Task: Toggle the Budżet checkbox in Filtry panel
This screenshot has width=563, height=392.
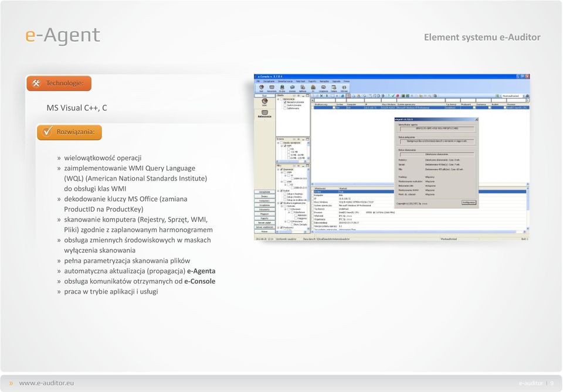Action: coord(281,191)
